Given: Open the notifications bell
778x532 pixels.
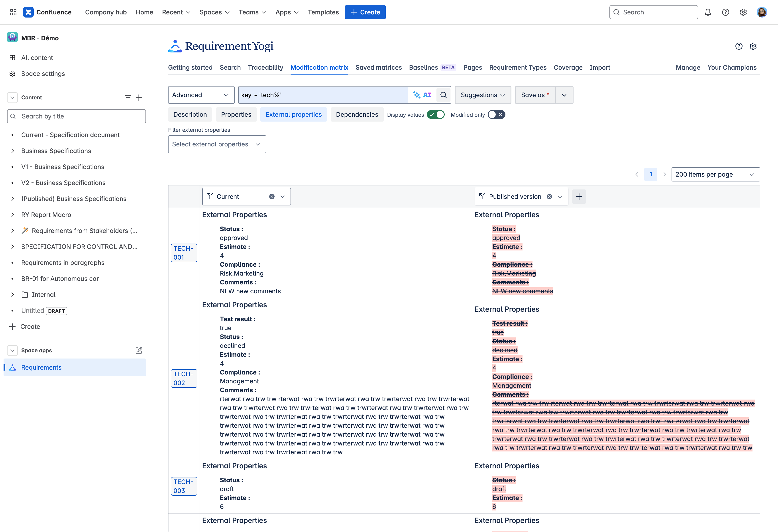Looking at the screenshot, I should point(708,12).
